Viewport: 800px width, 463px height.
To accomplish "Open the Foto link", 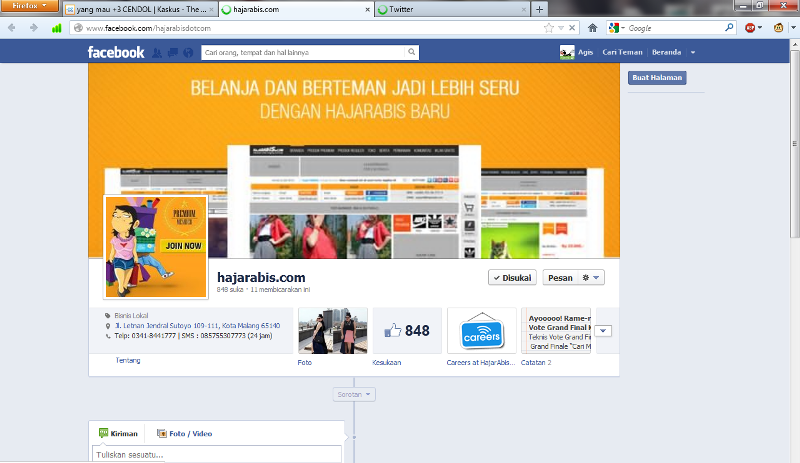I will (x=305, y=362).
